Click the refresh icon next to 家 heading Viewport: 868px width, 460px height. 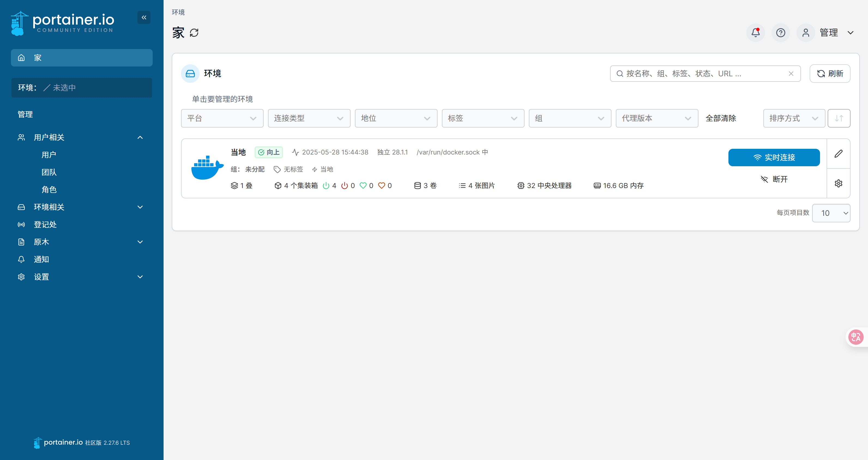click(194, 33)
